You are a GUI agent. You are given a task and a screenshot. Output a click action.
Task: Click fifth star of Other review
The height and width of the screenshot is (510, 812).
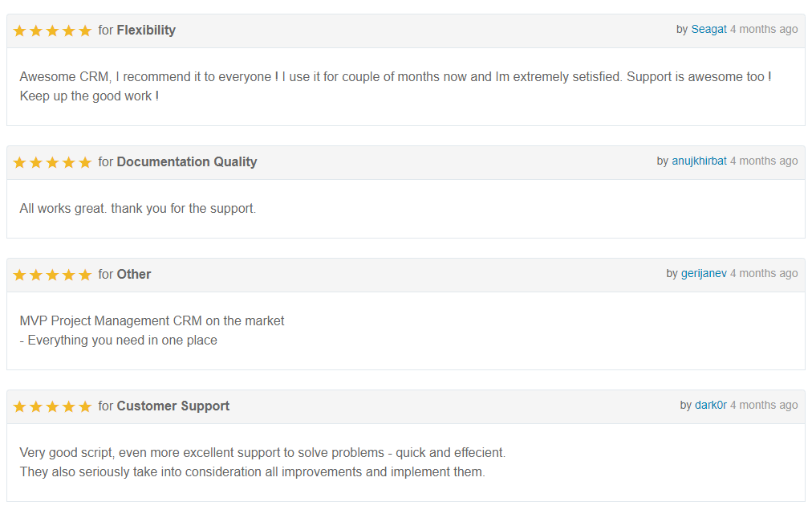pyautogui.click(x=85, y=275)
